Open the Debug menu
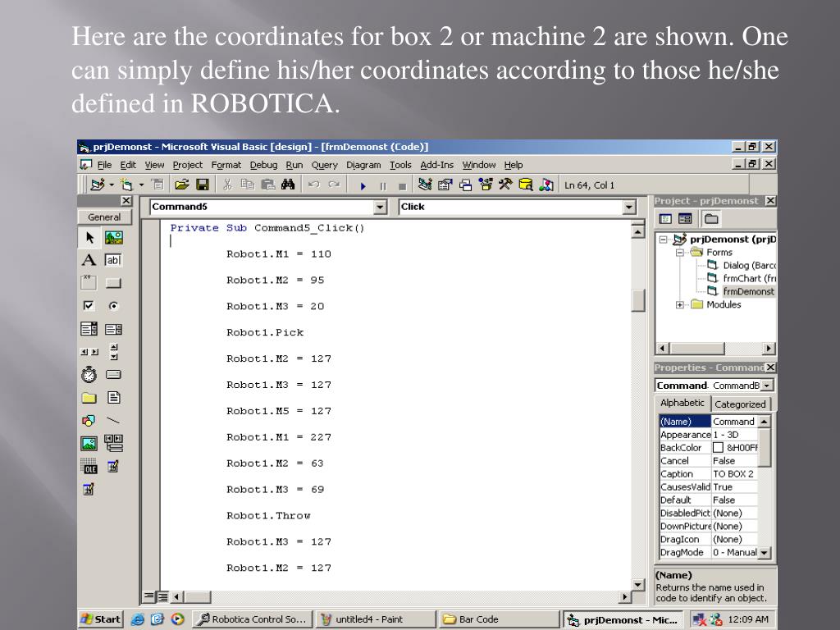 click(x=263, y=165)
